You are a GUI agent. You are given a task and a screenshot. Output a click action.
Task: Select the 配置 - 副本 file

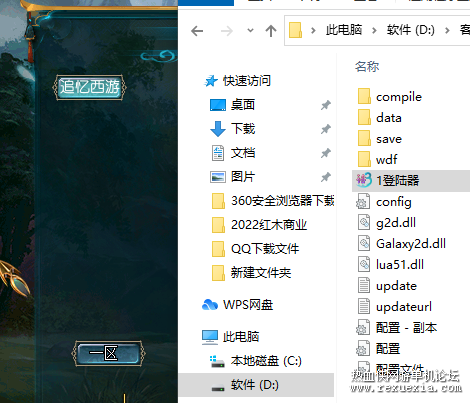[406, 328]
